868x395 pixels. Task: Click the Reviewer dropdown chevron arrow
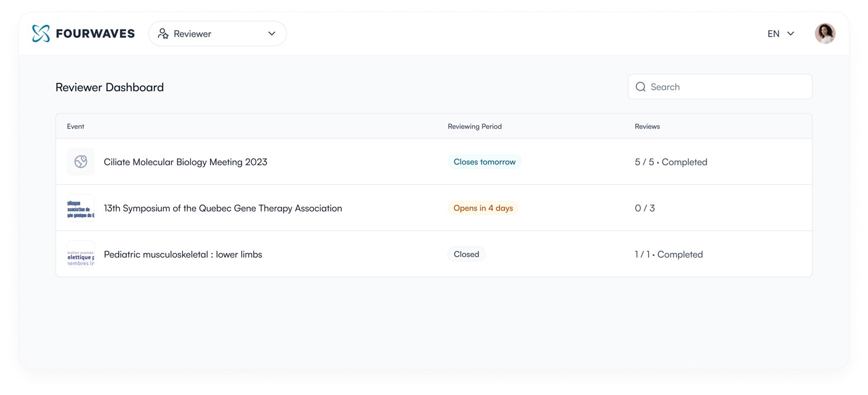pos(272,33)
